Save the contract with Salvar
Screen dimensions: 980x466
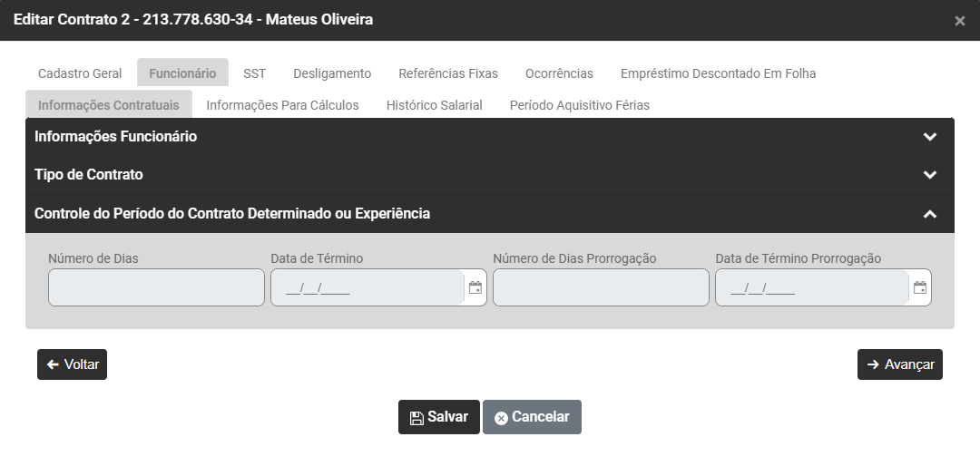[x=439, y=417]
